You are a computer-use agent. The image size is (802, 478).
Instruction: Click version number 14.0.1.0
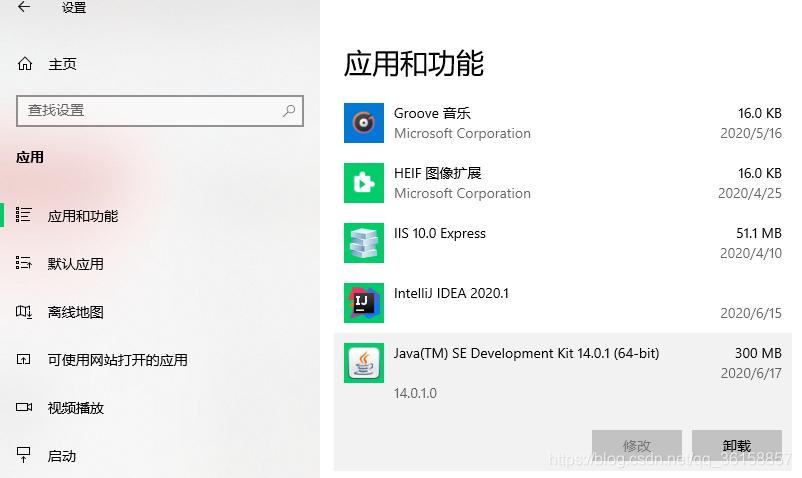point(415,393)
